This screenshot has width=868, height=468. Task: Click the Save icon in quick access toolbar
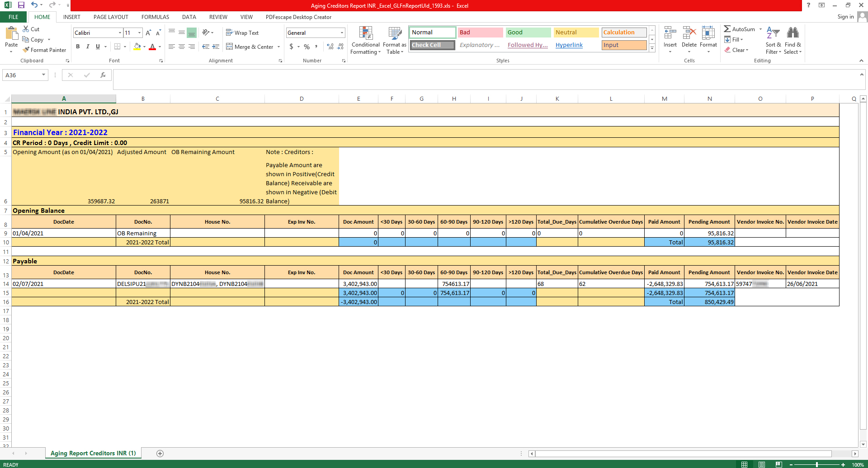[21, 5]
